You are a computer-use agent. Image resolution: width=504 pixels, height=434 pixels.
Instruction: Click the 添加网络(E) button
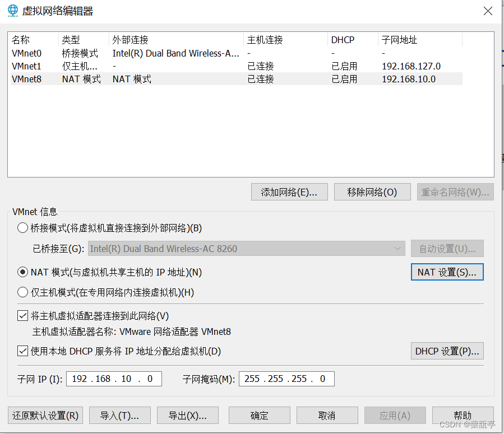click(x=289, y=192)
